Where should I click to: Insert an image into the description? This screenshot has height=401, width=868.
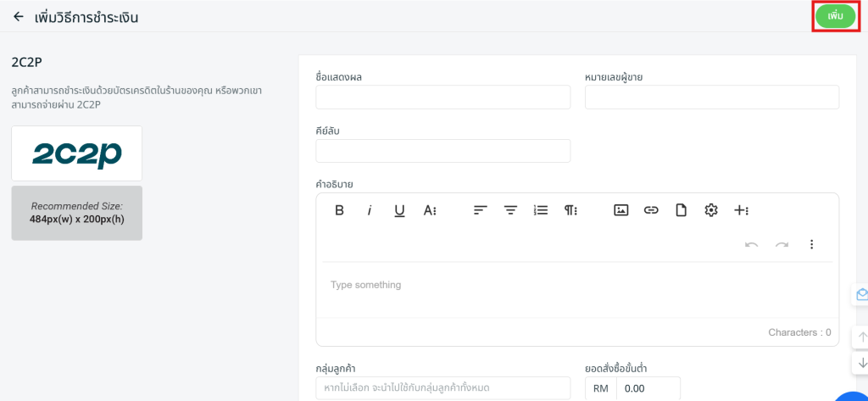(620, 210)
